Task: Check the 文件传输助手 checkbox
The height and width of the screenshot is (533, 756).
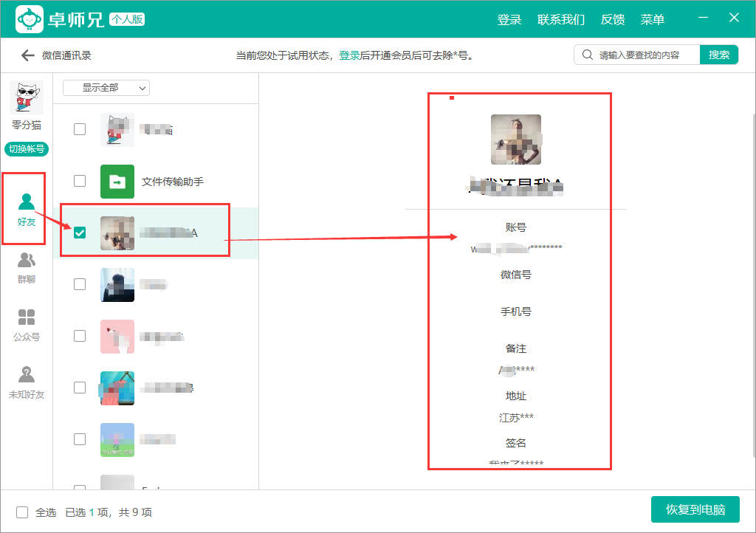Action: [80, 181]
